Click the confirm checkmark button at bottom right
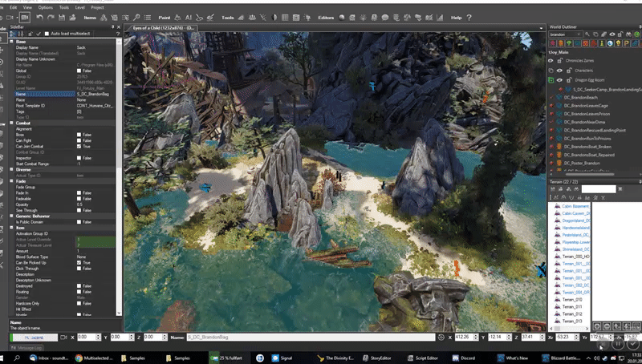Image resolution: width=642 pixels, height=364 pixels. pyautogui.click(x=632, y=343)
